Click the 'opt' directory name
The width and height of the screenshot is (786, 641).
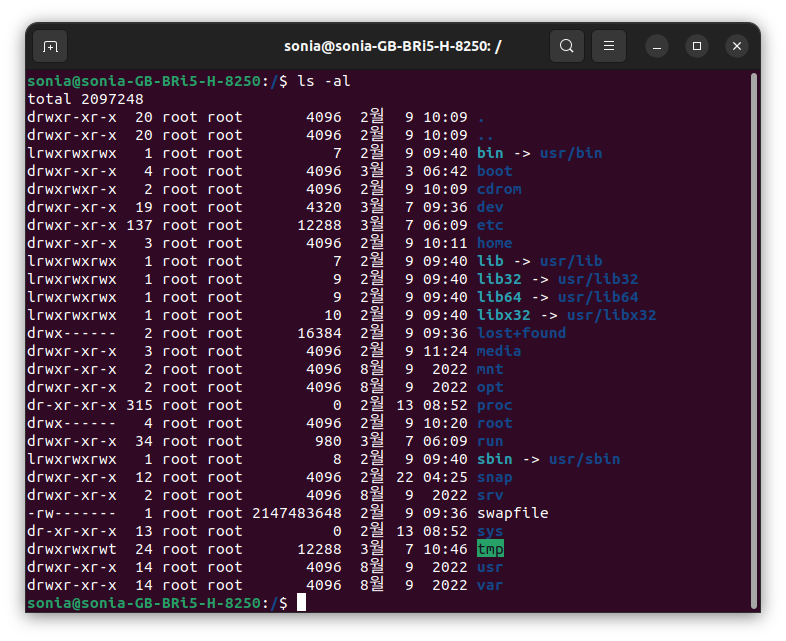(490, 388)
